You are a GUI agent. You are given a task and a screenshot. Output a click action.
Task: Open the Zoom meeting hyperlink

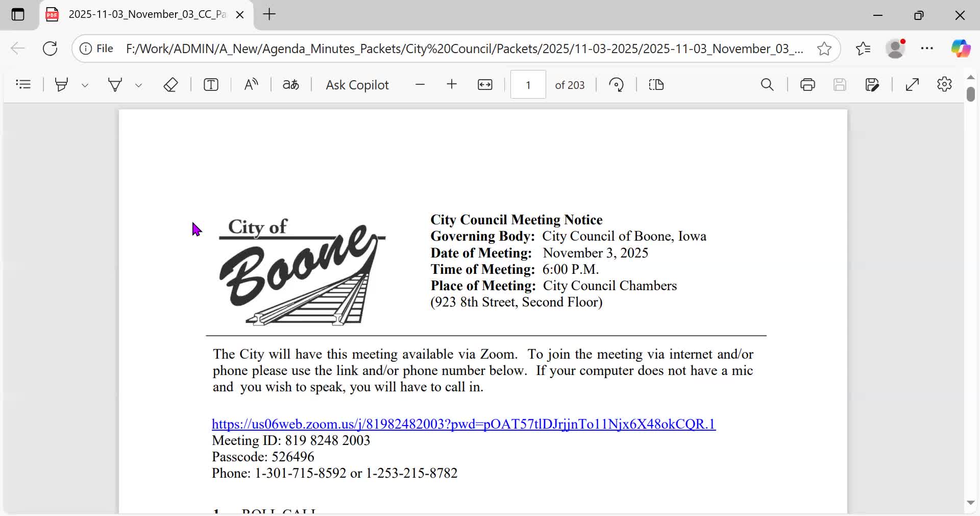[463, 424]
